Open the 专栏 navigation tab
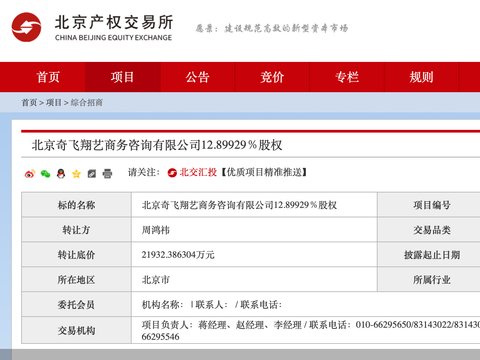 [347, 77]
